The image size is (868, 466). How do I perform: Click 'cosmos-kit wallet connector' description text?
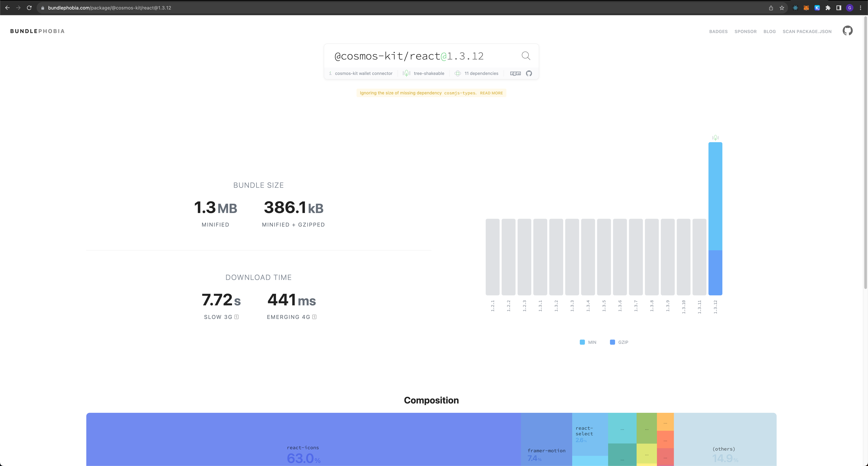[x=364, y=73]
